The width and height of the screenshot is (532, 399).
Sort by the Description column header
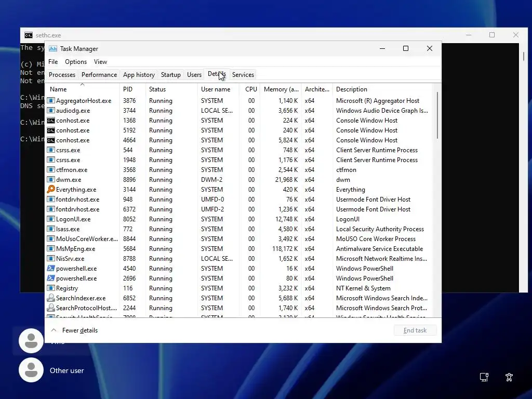382,89
